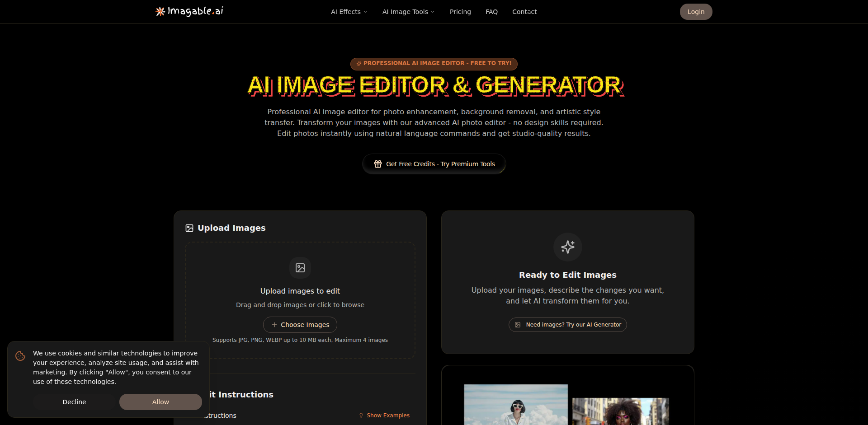Click Need images? Try our AI Generator

click(568, 325)
